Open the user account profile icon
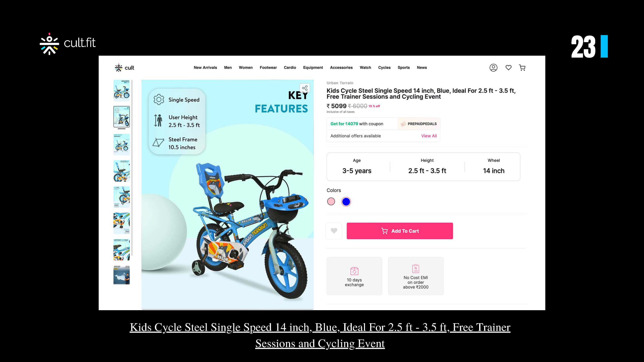This screenshot has width=644, height=362. (x=493, y=68)
